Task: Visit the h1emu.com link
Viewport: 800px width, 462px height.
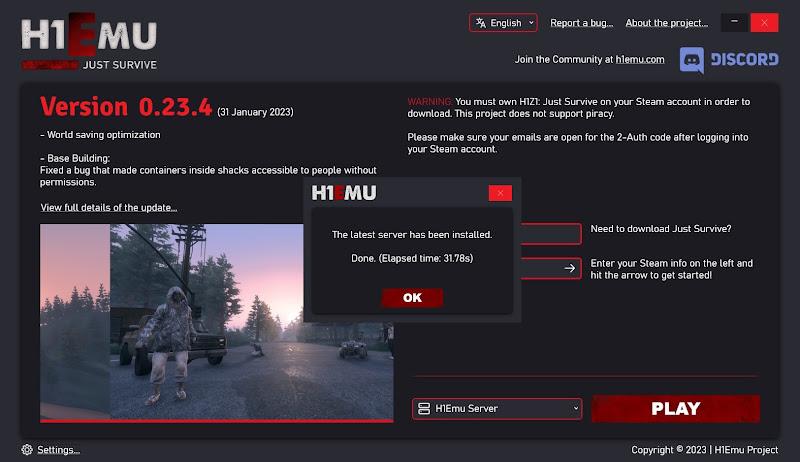Action: 640,59
